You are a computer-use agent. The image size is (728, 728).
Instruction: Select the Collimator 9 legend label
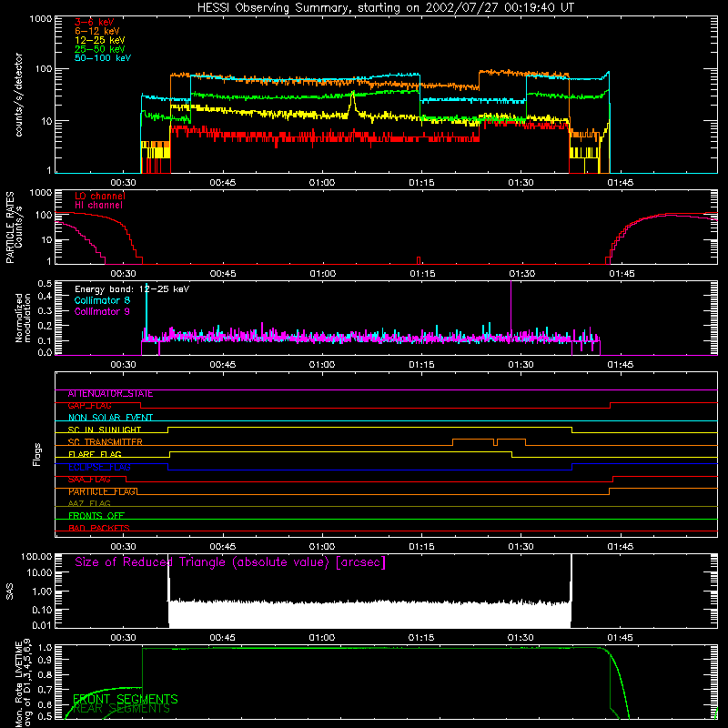click(x=102, y=311)
